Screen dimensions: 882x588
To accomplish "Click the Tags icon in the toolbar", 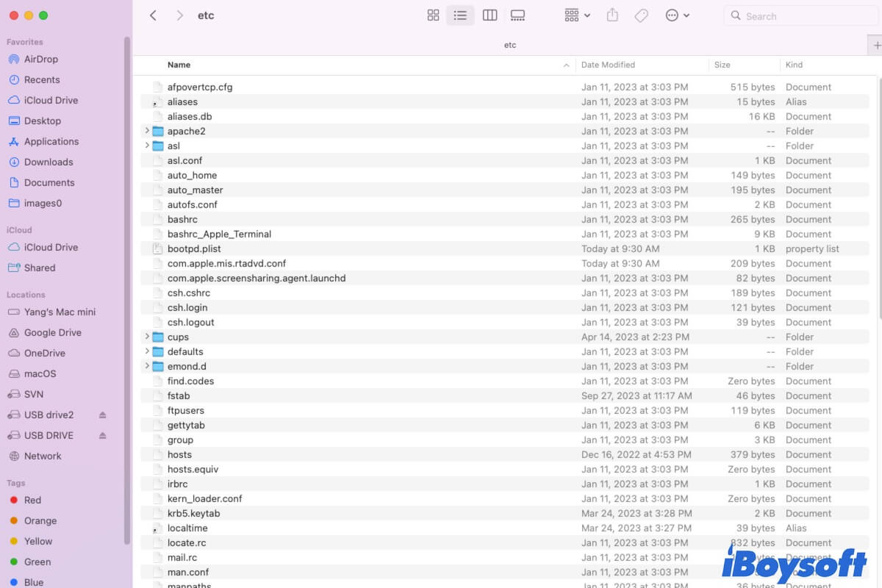I will (x=641, y=15).
